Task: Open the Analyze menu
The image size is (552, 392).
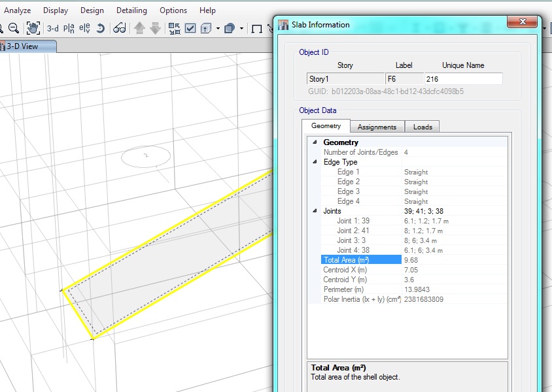Action: coord(17,10)
